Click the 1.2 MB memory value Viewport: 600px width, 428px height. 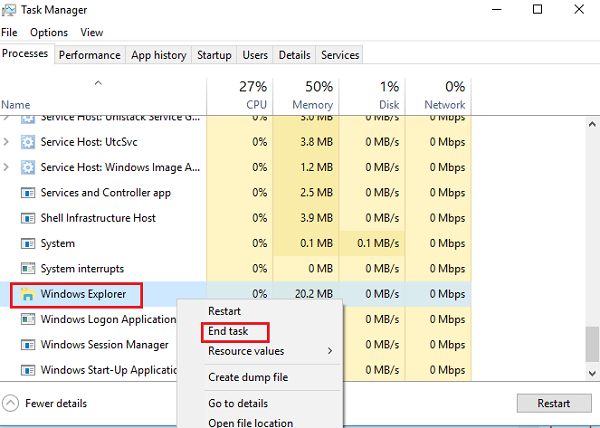[316, 167]
